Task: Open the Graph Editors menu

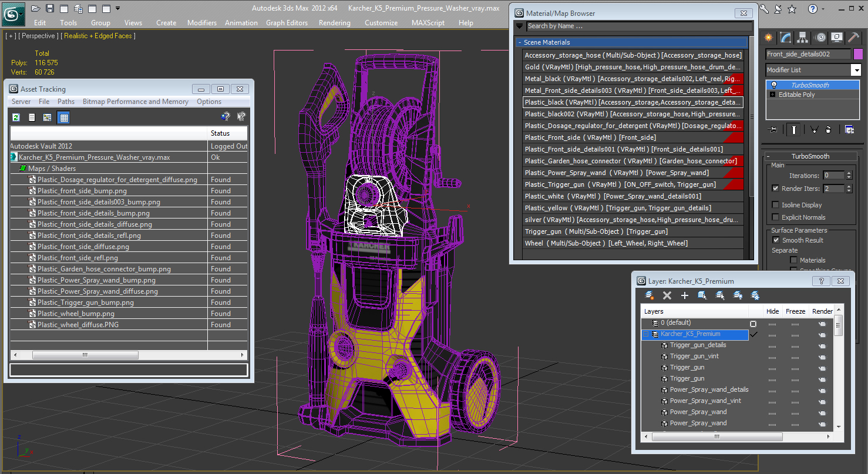Action: click(x=287, y=23)
